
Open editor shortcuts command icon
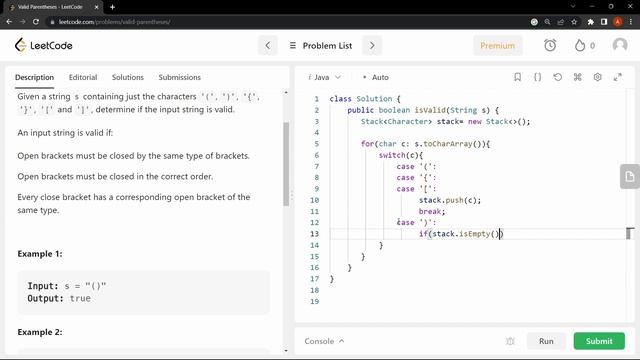578,77
